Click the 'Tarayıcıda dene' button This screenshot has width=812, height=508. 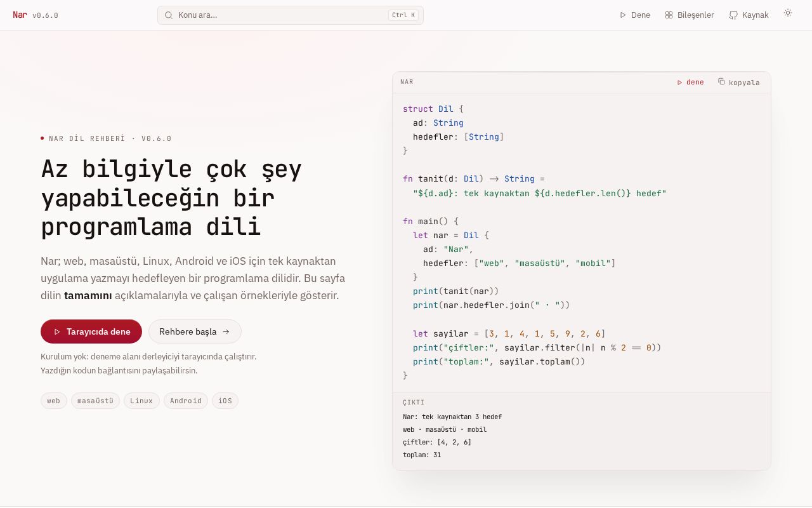tap(91, 331)
